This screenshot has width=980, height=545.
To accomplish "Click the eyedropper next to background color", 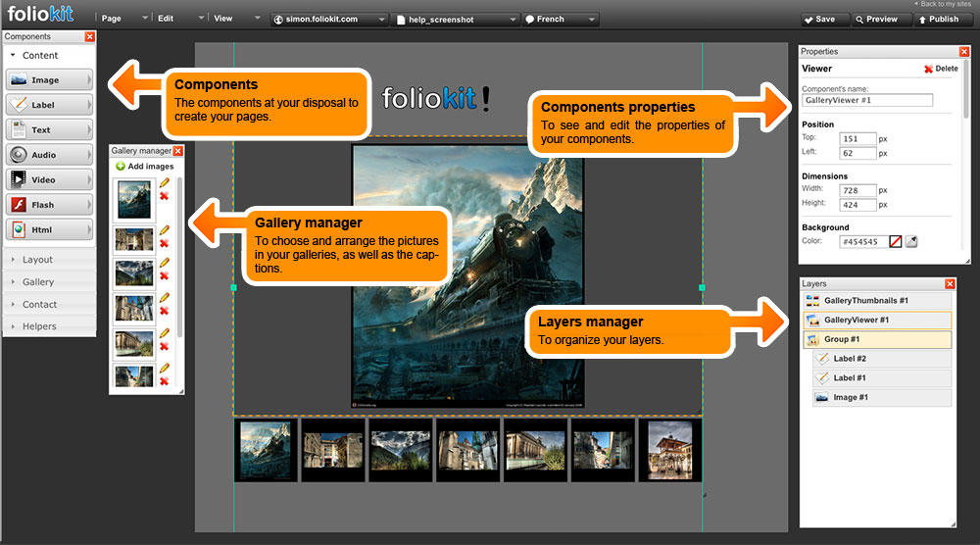I will [911, 241].
